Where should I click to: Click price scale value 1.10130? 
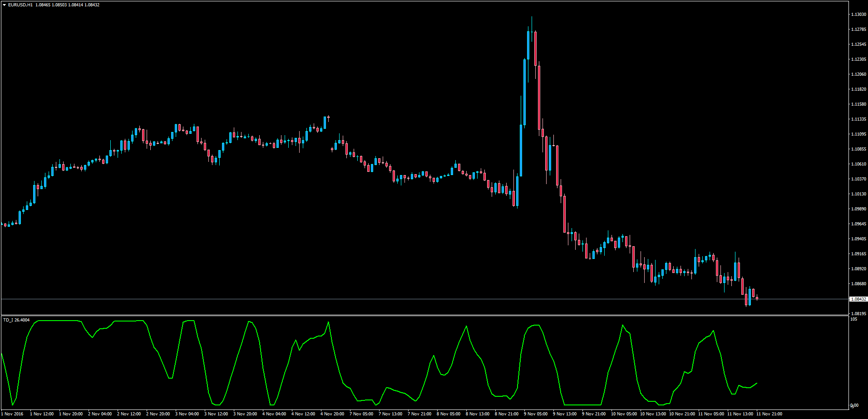(859, 194)
